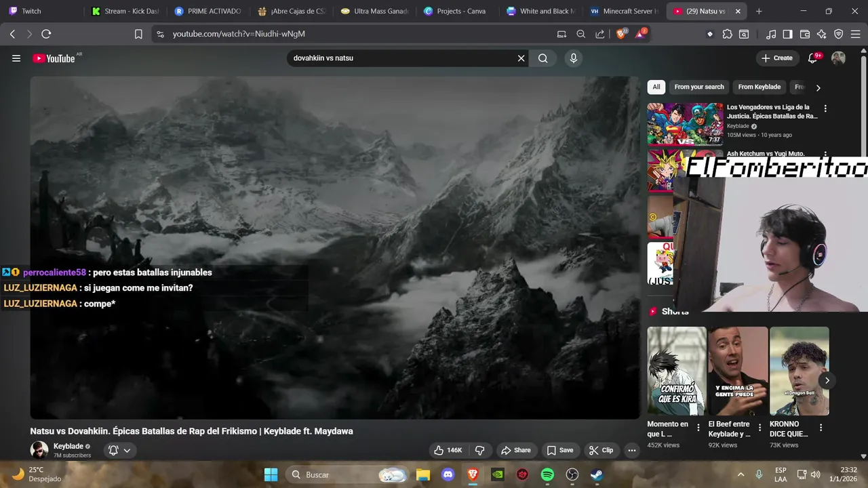Switch to the Minecraft Server tab
The height and width of the screenshot is (488, 868).
point(623,11)
